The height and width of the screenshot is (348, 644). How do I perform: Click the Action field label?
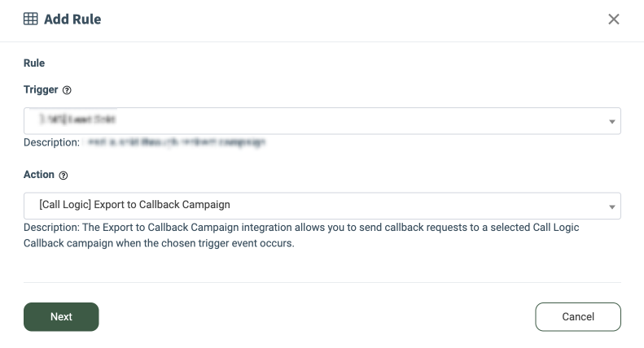pyautogui.click(x=39, y=174)
